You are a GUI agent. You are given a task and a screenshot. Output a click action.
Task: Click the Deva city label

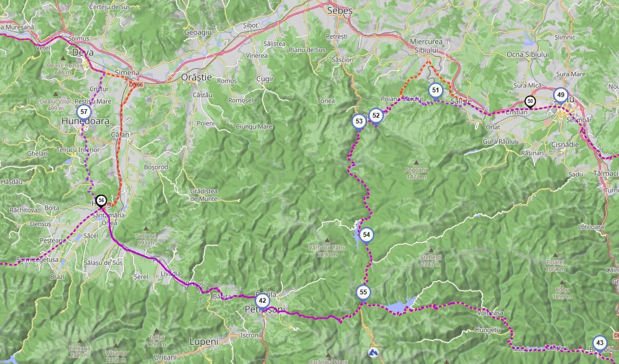point(83,52)
